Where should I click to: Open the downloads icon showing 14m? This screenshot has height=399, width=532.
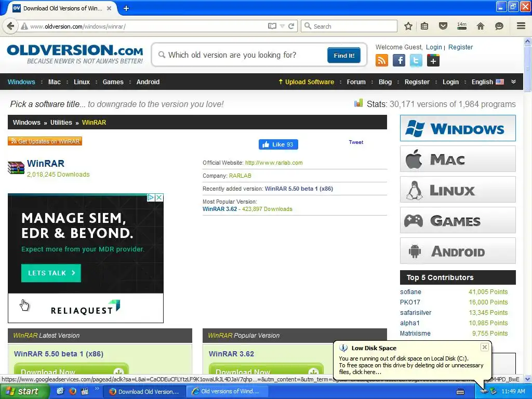(462, 26)
